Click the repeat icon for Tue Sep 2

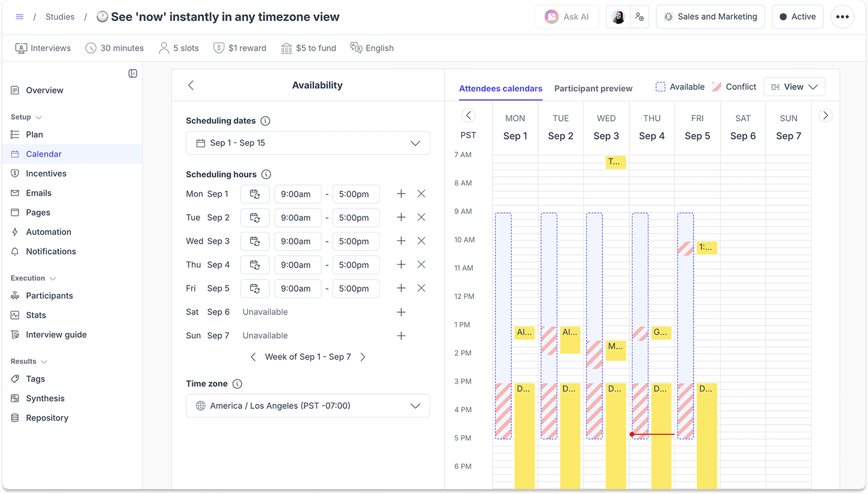click(x=255, y=218)
